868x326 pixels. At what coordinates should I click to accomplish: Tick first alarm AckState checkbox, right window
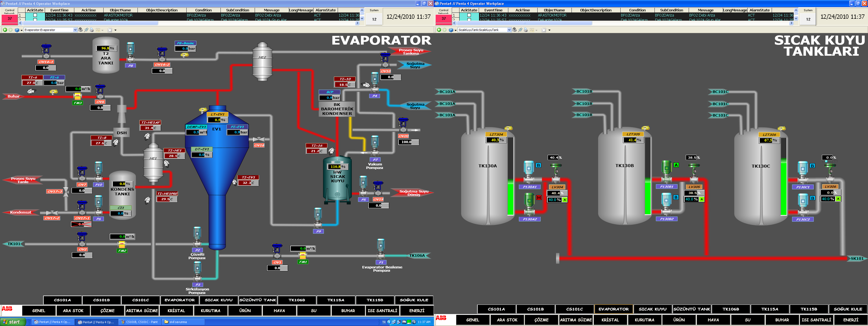(469, 15)
